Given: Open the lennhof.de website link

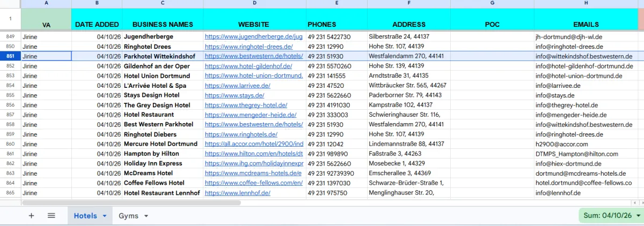Looking at the screenshot, I should pyautogui.click(x=238, y=193).
